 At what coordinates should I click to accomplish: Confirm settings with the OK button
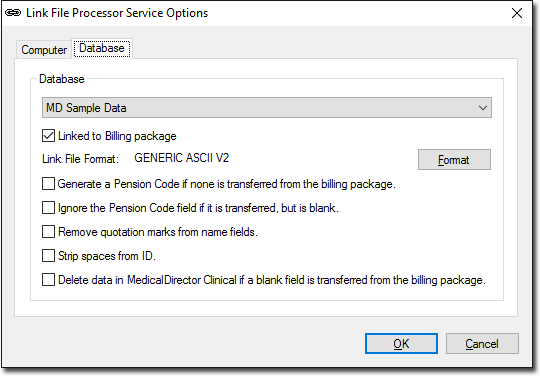pyautogui.click(x=401, y=344)
